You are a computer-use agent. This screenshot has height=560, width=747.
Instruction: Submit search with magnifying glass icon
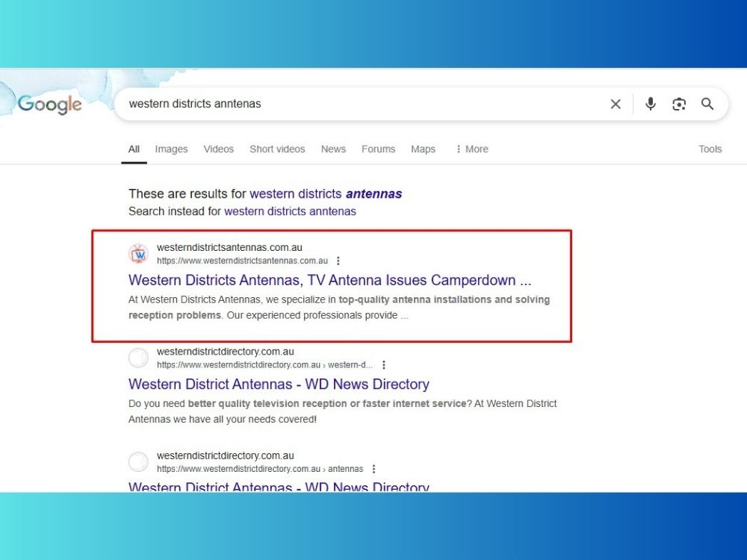(x=707, y=104)
